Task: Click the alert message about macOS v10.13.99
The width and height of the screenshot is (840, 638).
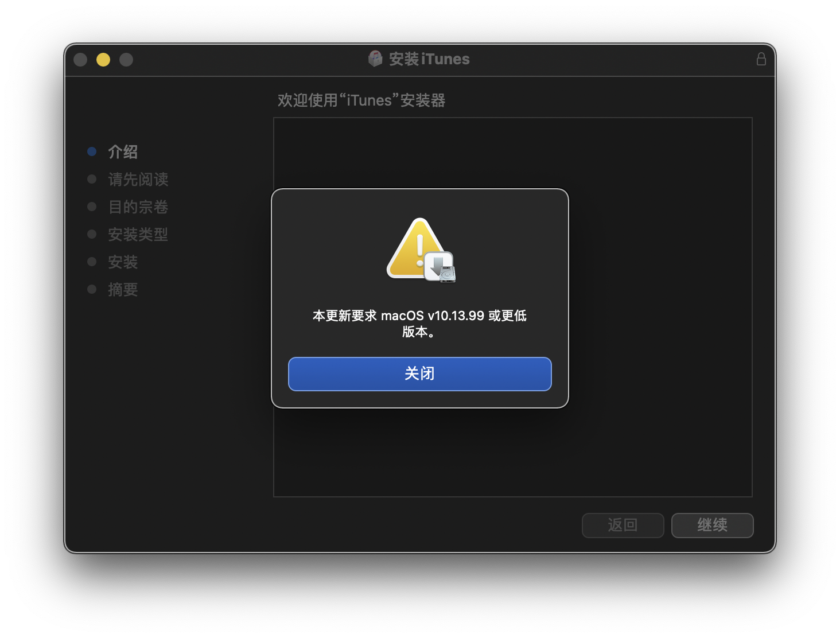Action: (x=419, y=324)
